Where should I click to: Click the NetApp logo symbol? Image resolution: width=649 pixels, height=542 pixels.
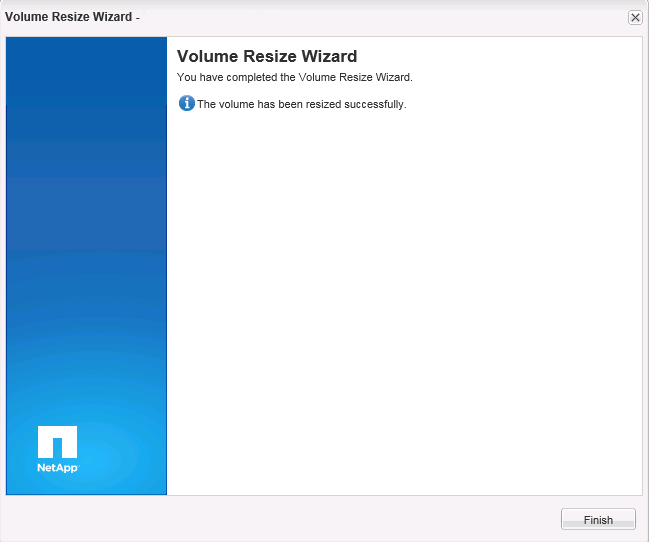57,442
